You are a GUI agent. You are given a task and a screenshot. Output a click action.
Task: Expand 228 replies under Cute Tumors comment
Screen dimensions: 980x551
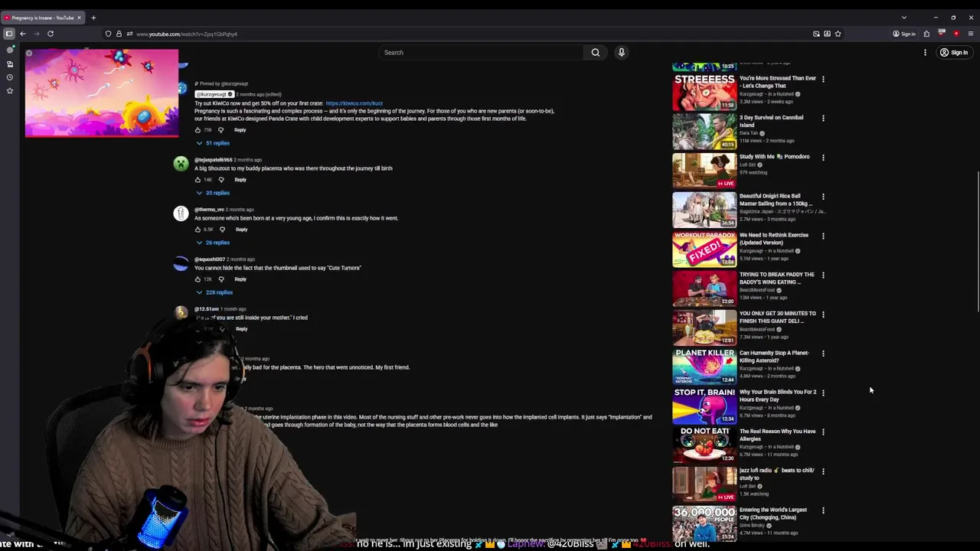pyautogui.click(x=214, y=292)
